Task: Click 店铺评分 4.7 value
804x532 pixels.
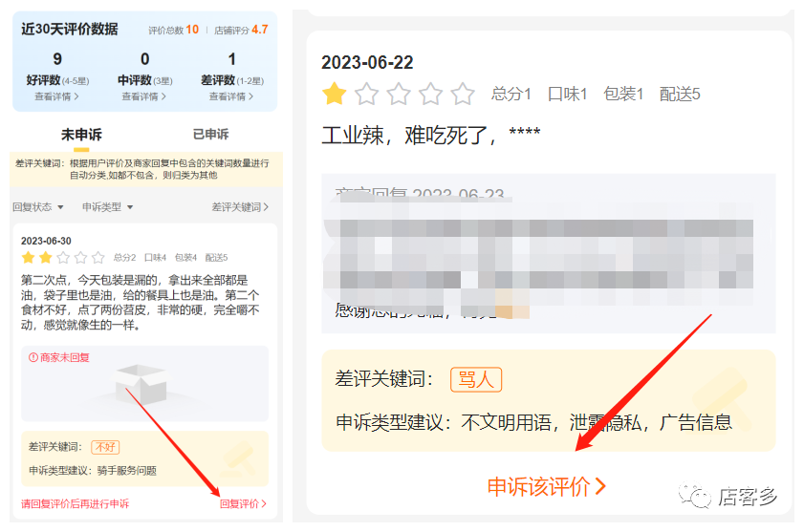Action: point(260,30)
